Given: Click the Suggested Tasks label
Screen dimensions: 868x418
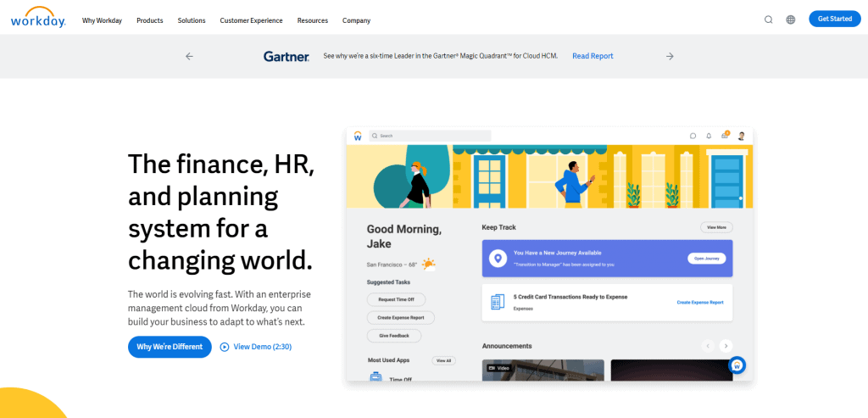Looking at the screenshot, I should point(388,282).
